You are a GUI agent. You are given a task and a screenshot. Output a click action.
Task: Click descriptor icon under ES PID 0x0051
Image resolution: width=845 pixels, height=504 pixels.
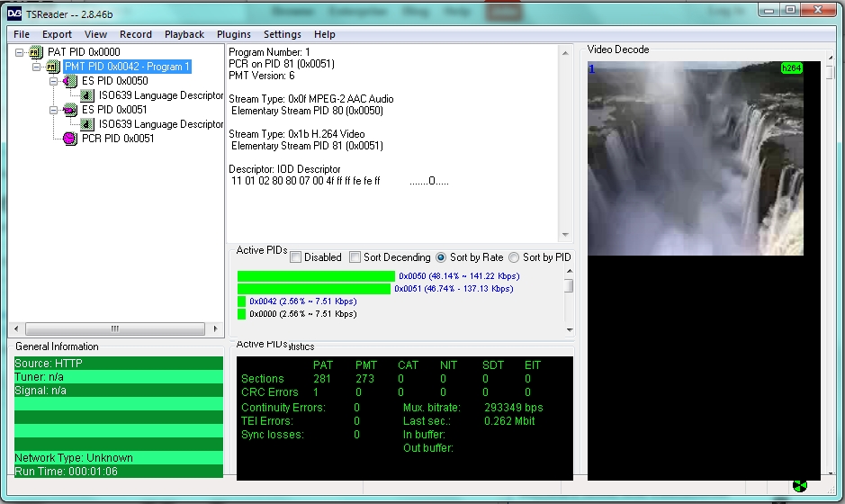click(x=88, y=124)
